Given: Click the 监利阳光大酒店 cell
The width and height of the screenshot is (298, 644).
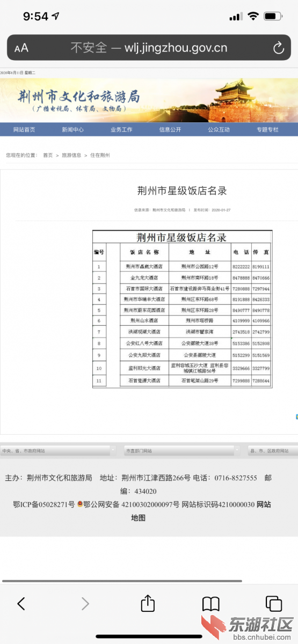Looking at the screenshot, I should pyautogui.click(x=144, y=368).
